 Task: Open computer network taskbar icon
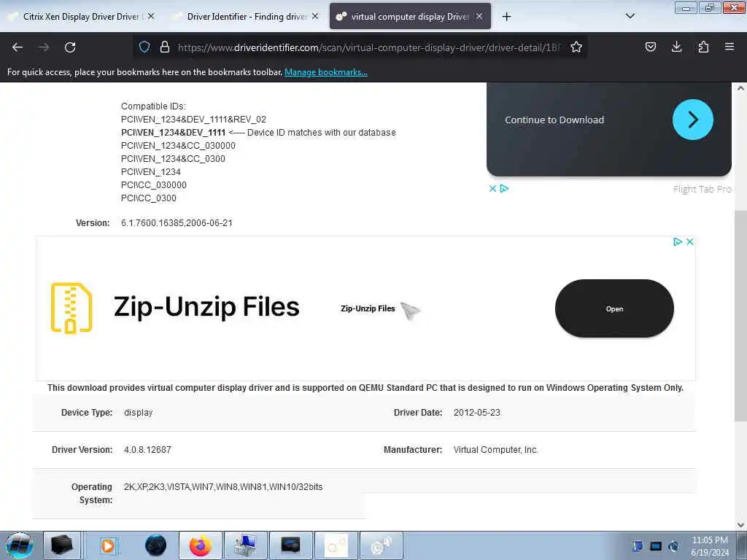(245, 545)
